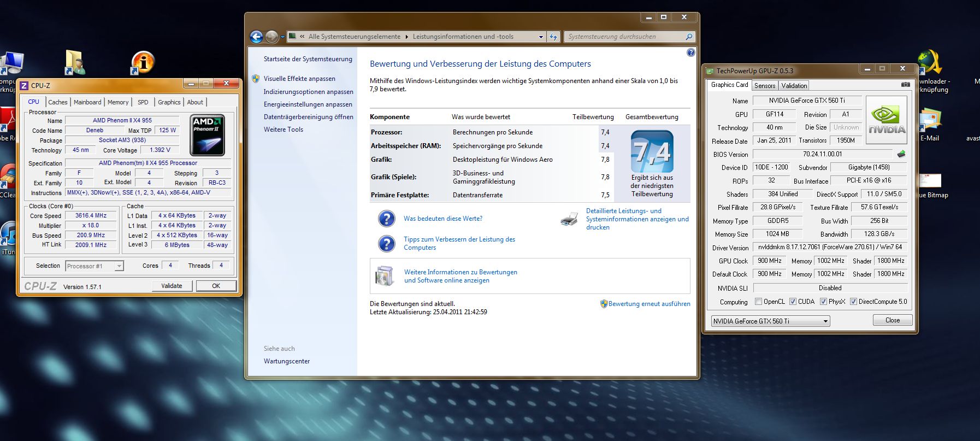The height and width of the screenshot is (441, 980).
Task: Toggle the PhysX checkbox
Action: pos(823,302)
